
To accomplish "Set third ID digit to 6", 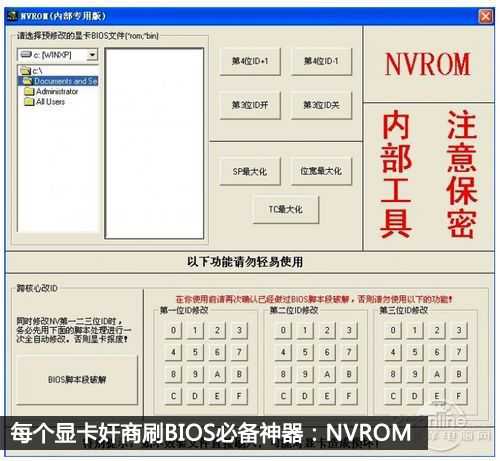I will (437, 352).
